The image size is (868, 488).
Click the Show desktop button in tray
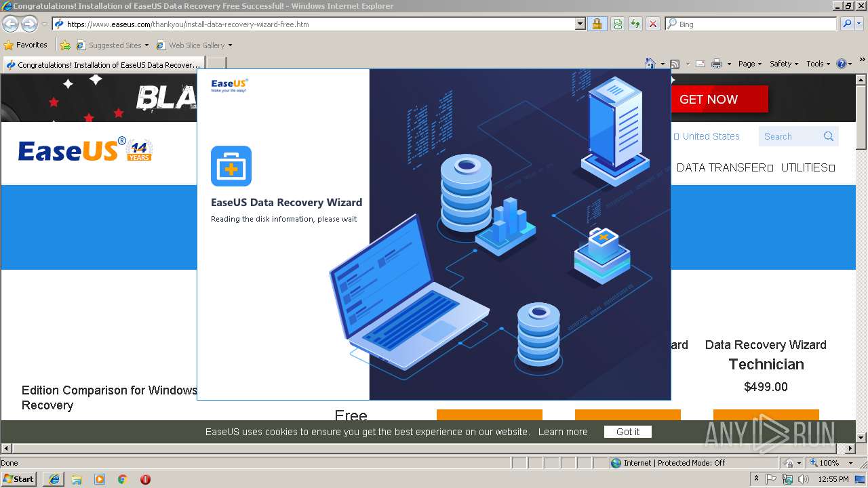[x=861, y=479]
